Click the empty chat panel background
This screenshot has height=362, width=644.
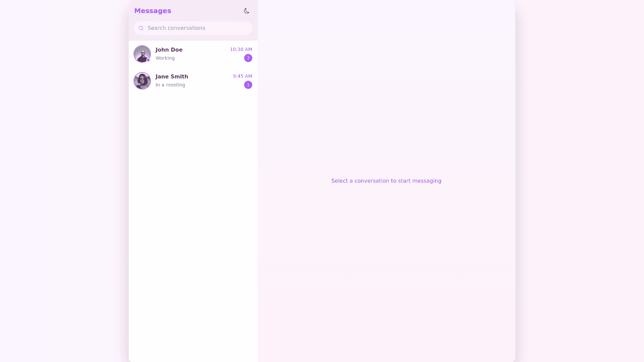point(386,268)
